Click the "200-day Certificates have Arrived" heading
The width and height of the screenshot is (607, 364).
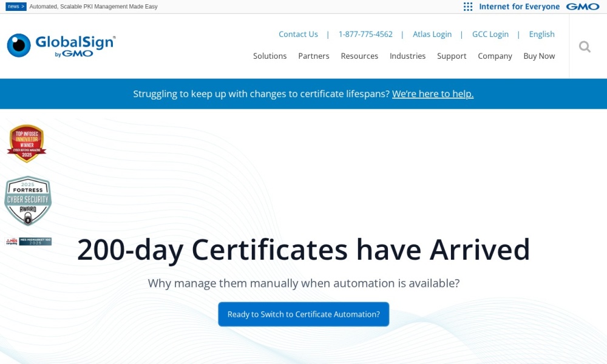click(x=303, y=250)
